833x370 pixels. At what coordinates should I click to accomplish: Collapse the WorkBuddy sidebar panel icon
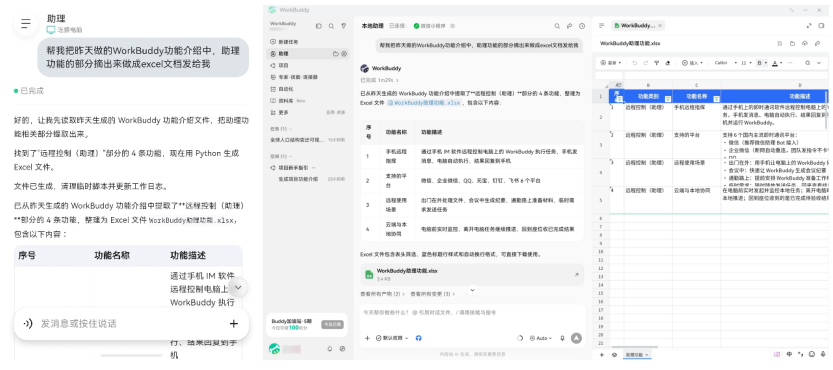319,26
